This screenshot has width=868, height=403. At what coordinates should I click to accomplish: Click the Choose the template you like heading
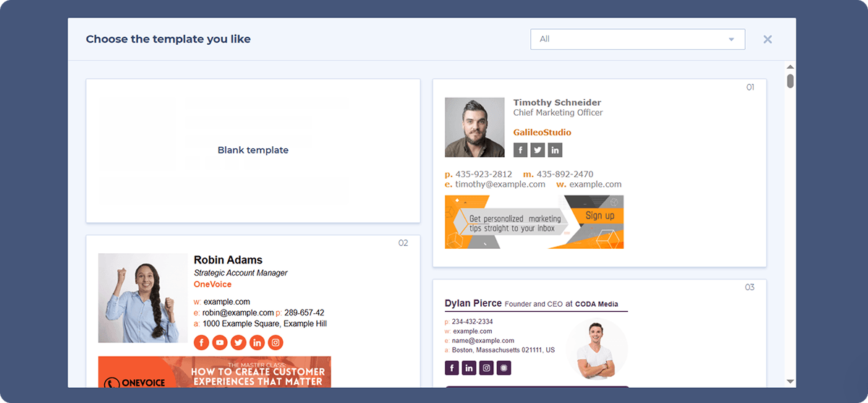click(x=169, y=39)
